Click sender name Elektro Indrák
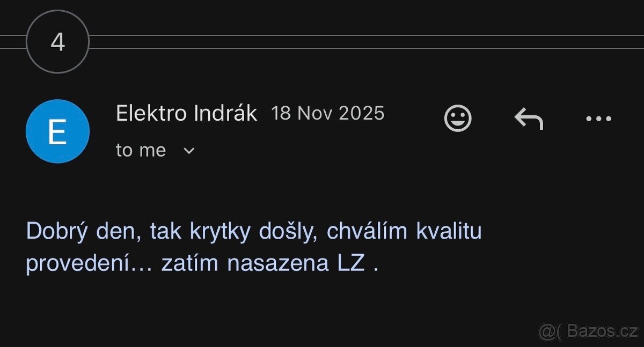Image resolution: width=644 pixels, height=347 pixels. (x=186, y=113)
